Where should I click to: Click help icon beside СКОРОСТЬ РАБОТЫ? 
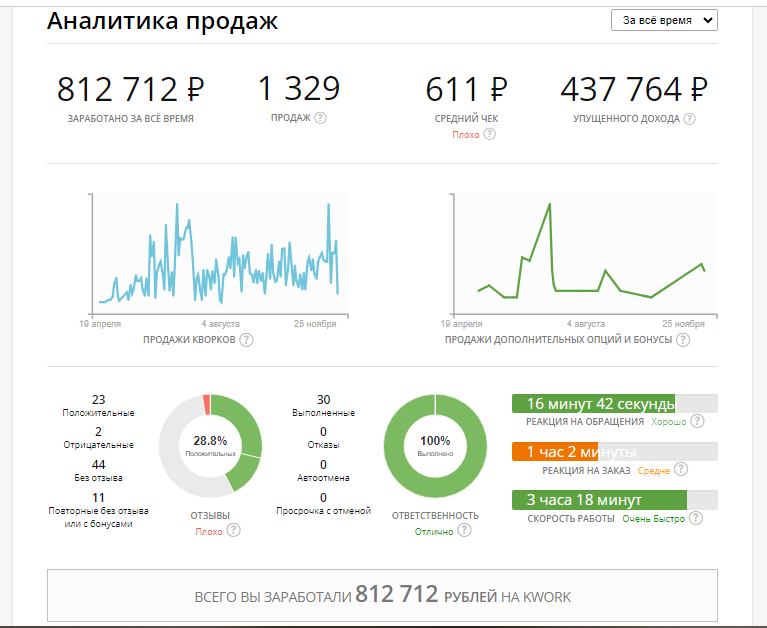click(x=696, y=518)
